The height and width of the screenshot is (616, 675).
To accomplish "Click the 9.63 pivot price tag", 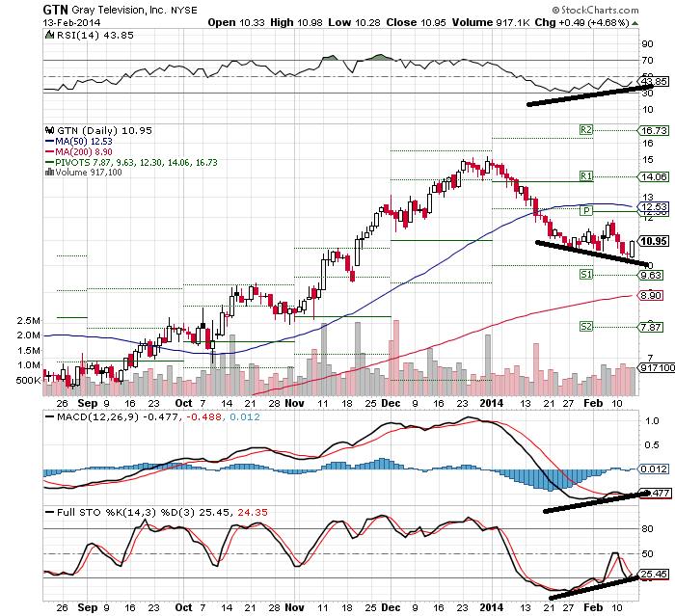I will (x=651, y=275).
